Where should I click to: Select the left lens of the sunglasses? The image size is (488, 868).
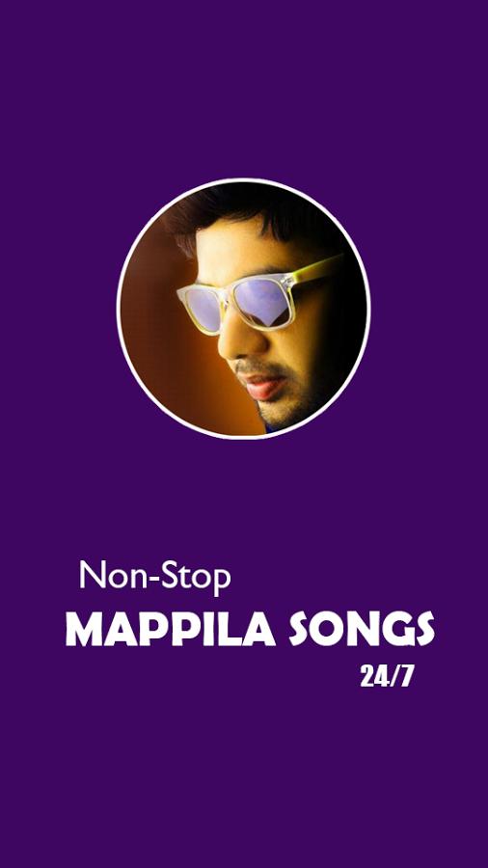click(203, 309)
